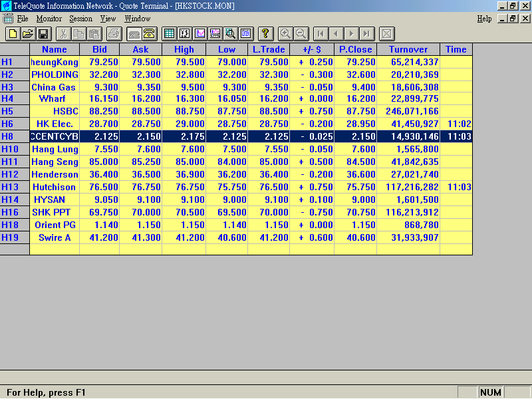Screen dimensions: 532x399
Task: Click the copy icon in toolbar
Action: point(78,34)
